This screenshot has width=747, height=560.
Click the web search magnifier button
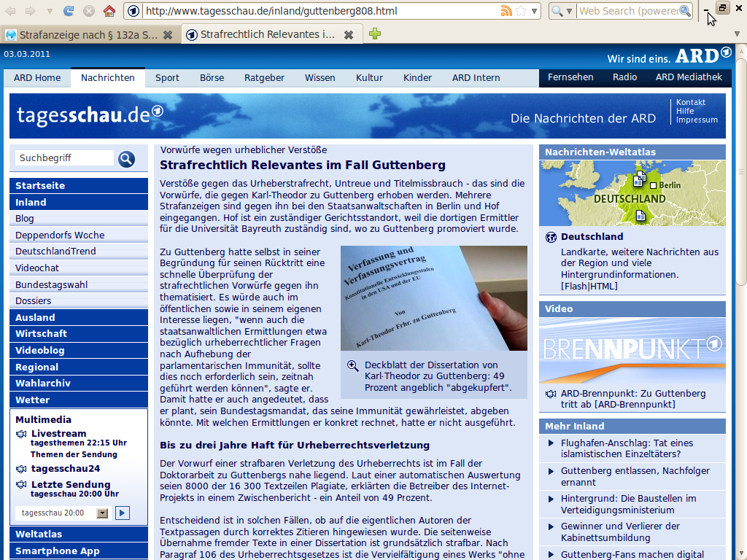pos(685,11)
